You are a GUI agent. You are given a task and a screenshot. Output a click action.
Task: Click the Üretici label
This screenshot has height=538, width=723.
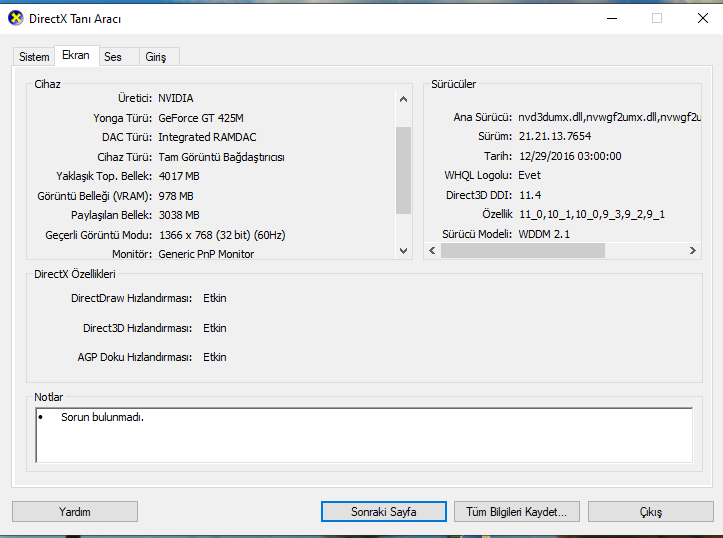point(135,98)
